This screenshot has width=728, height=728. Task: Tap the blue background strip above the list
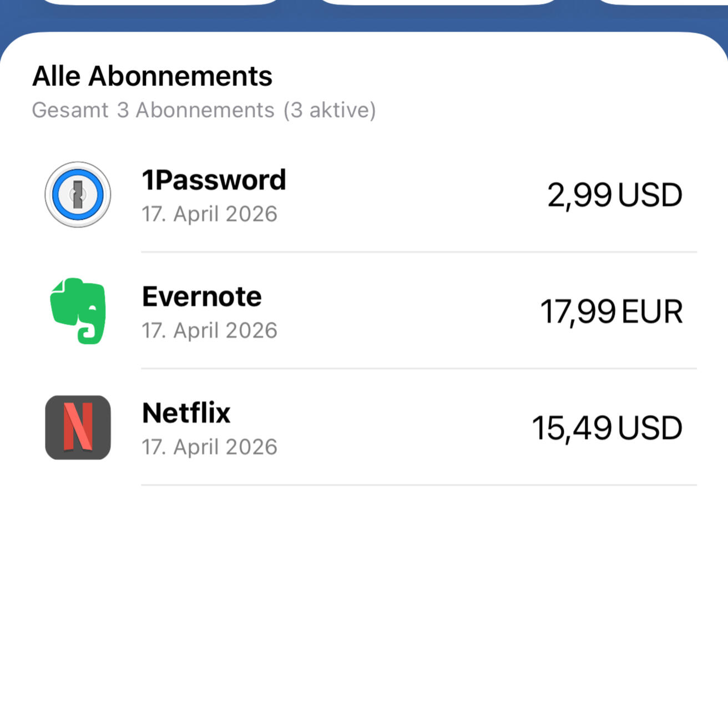tap(364, 19)
